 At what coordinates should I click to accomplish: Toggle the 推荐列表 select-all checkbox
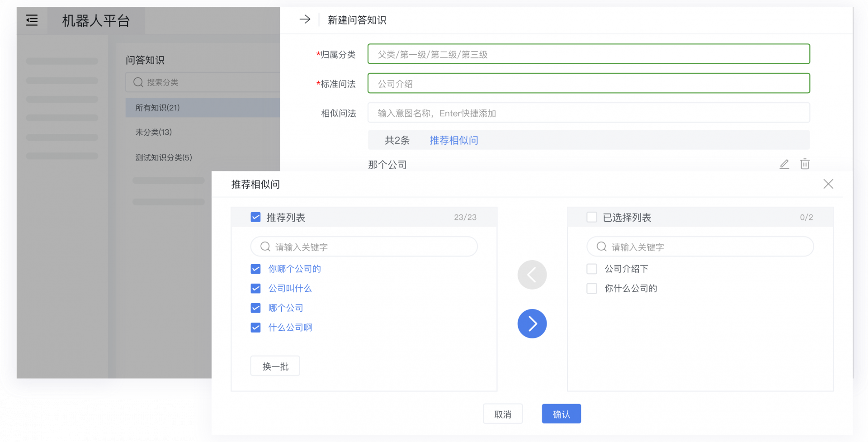coord(256,217)
